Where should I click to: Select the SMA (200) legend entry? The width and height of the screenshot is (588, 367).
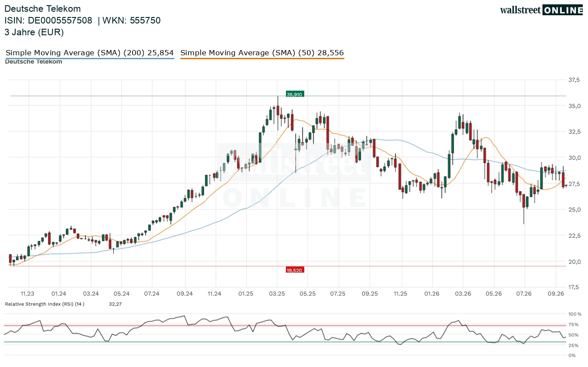point(90,53)
